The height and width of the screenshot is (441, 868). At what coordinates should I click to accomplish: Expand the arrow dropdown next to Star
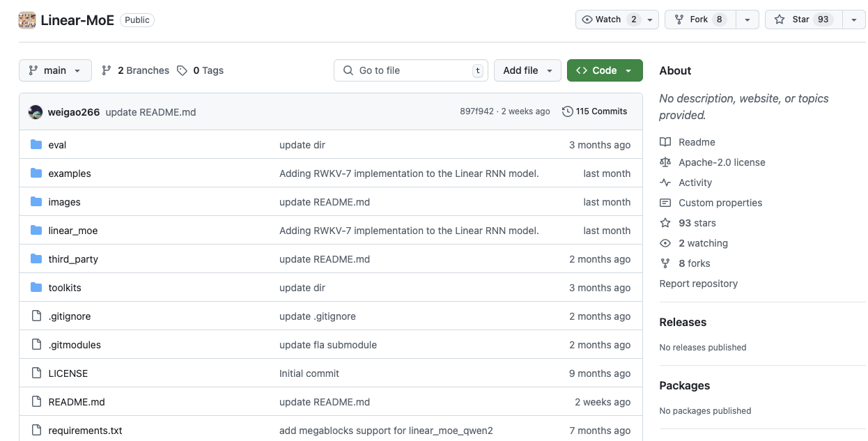tap(854, 20)
